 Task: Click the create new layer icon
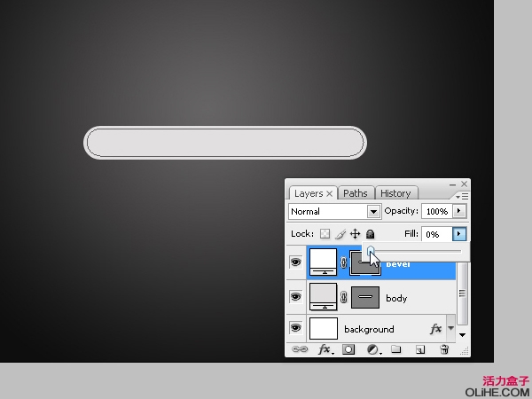point(420,349)
